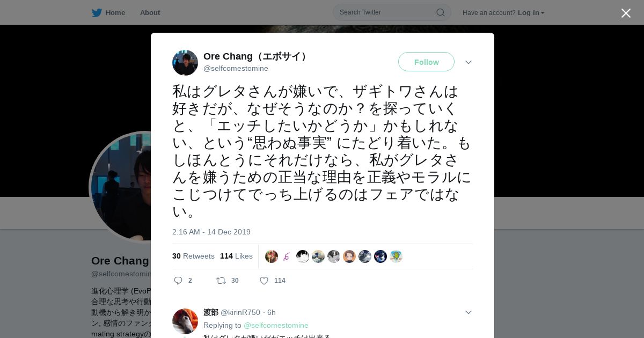Open the About menu item
Screen dimensions: 644x338
(150, 13)
